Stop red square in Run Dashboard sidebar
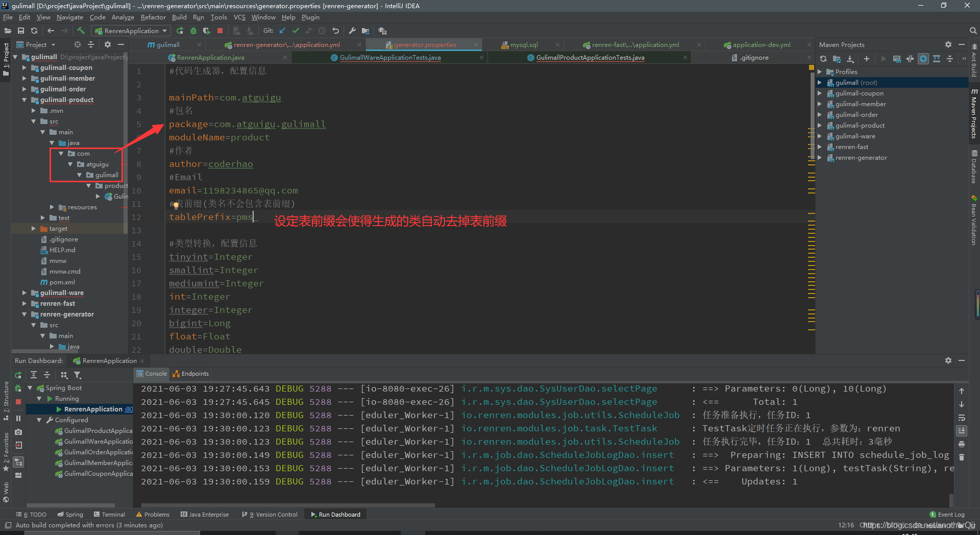Image resolution: width=980 pixels, height=535 pixels. point(18,402)
